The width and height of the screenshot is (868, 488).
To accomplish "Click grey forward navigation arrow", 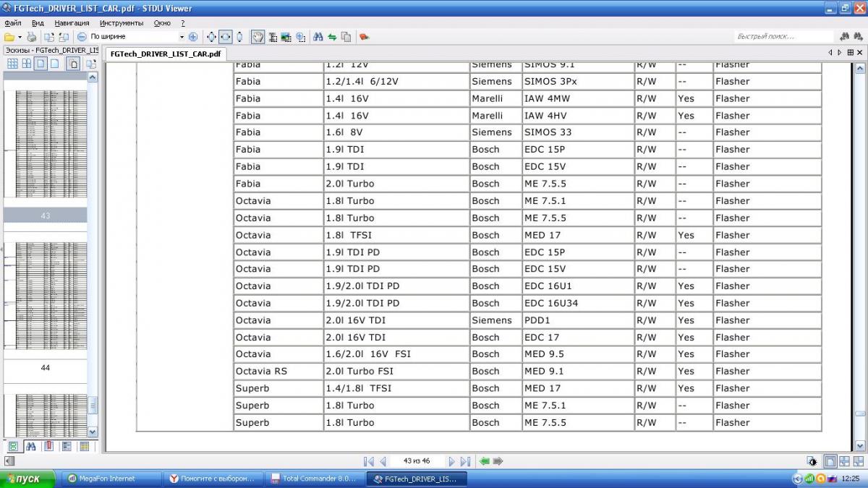I will coord(498,461).
